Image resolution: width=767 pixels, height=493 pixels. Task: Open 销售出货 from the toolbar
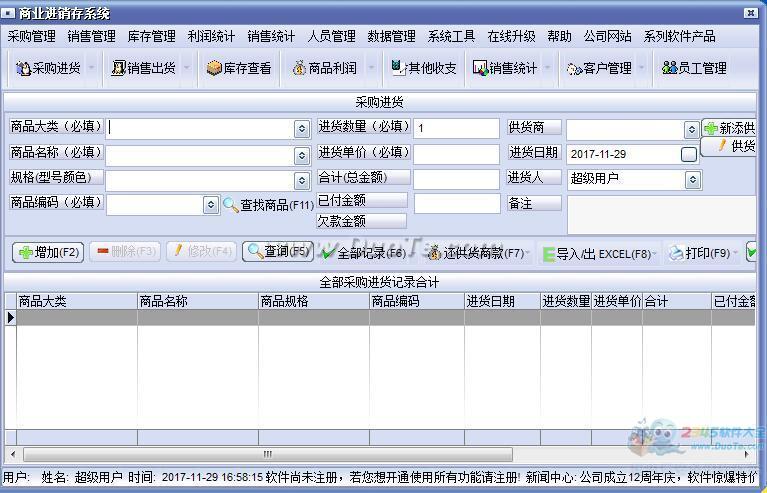pyautogui.click(x=143, y=68)
